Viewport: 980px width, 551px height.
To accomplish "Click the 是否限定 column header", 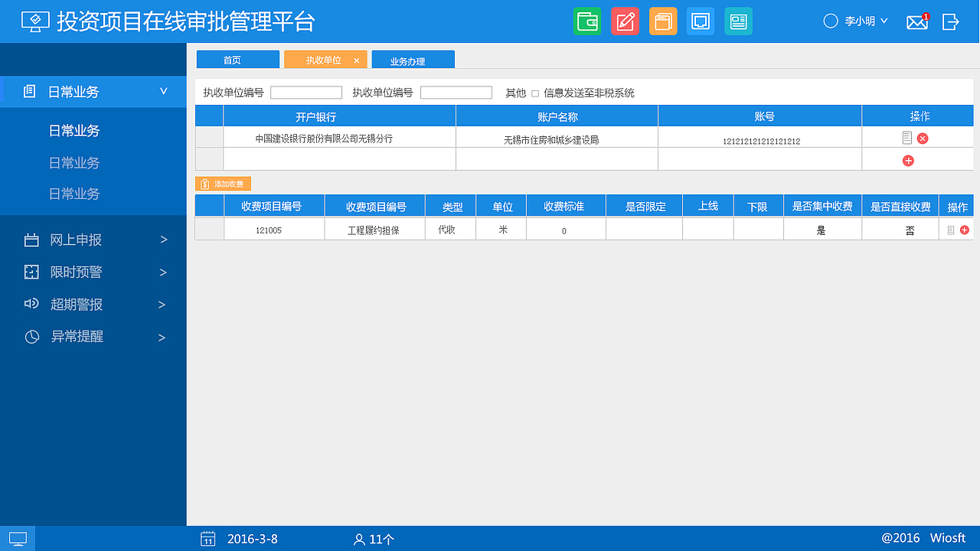I will tap(645, 207).
